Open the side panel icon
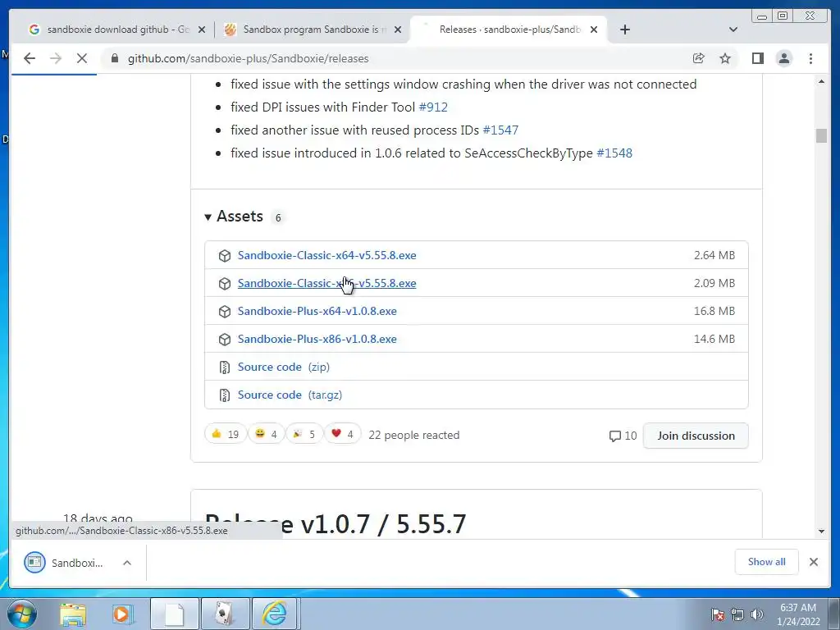This screenshot has width=840, height=630. tap(757, 58)
